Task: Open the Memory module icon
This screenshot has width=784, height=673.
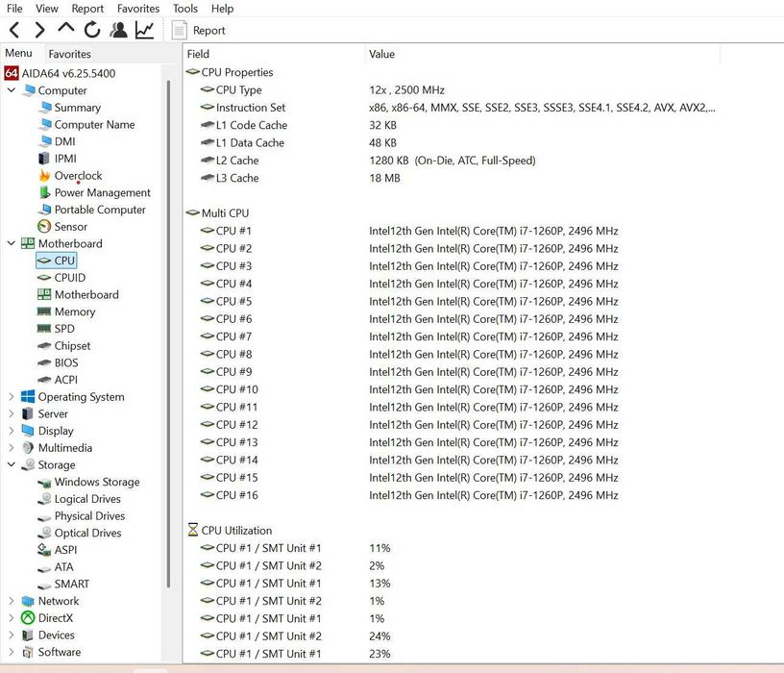Action: pyautogui.click(x=44, y=312)
